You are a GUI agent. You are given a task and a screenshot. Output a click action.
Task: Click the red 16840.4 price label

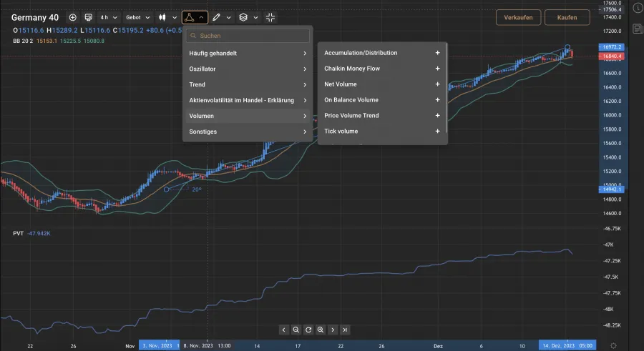pyautogui.click(x=612, y=56)
